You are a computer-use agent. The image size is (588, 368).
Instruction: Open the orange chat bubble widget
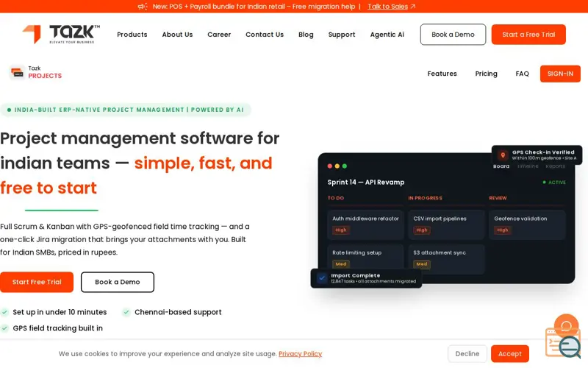[x=566, y=325]
